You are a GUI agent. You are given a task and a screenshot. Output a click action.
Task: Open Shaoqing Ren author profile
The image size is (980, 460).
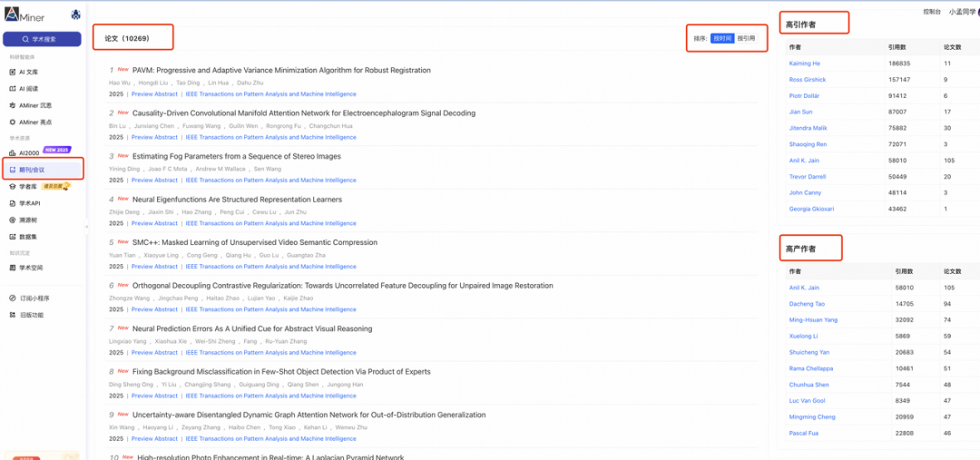tap(808, 144)
